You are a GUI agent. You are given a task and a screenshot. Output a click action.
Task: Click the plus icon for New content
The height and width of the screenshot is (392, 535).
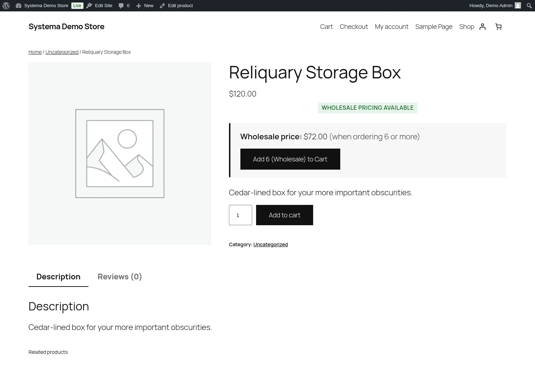[139, 6]
